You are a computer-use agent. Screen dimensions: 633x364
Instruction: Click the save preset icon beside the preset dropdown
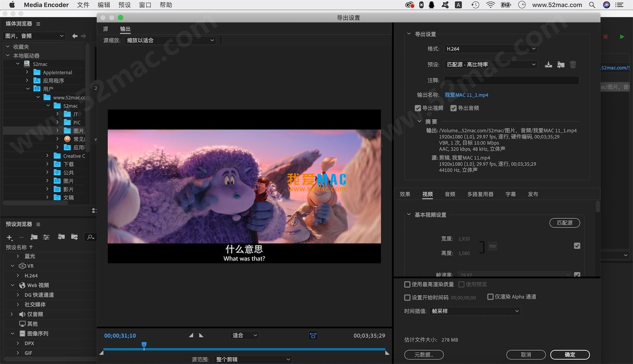click(548, 65)
